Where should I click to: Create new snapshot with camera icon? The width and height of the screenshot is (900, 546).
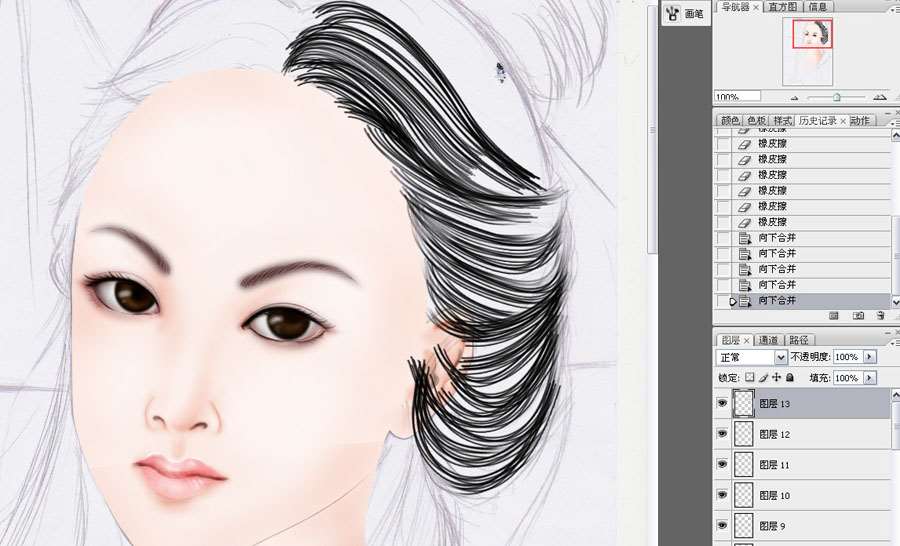(858, 316)
